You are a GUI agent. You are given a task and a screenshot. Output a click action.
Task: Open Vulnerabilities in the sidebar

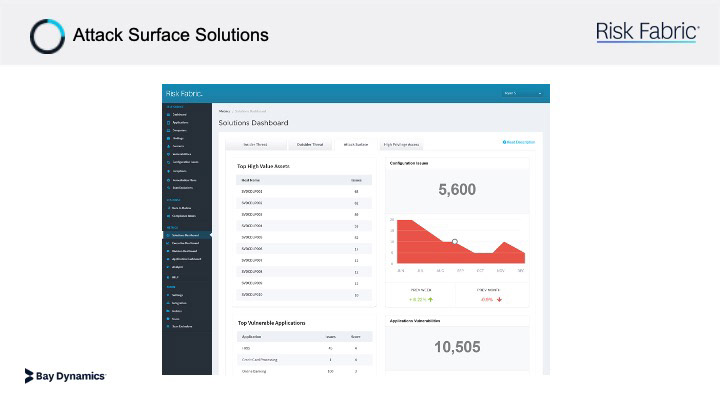[x=182, y=154]
